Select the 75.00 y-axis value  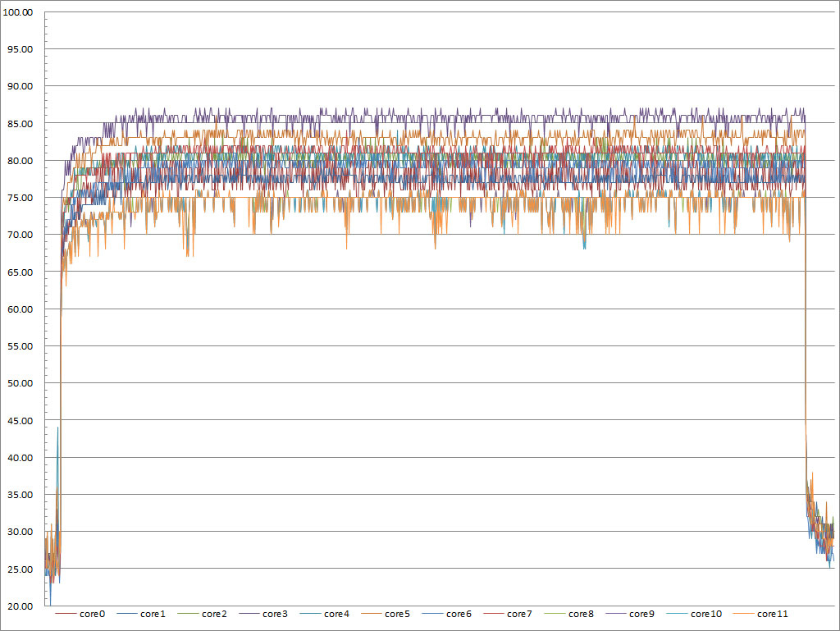pyautogui.click(x=20, y=198)
